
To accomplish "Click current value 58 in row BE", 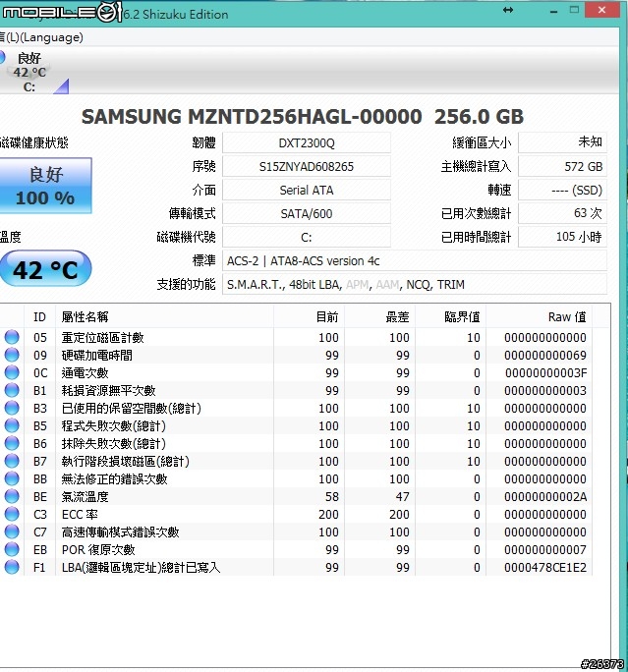I will tap(332, 497).
